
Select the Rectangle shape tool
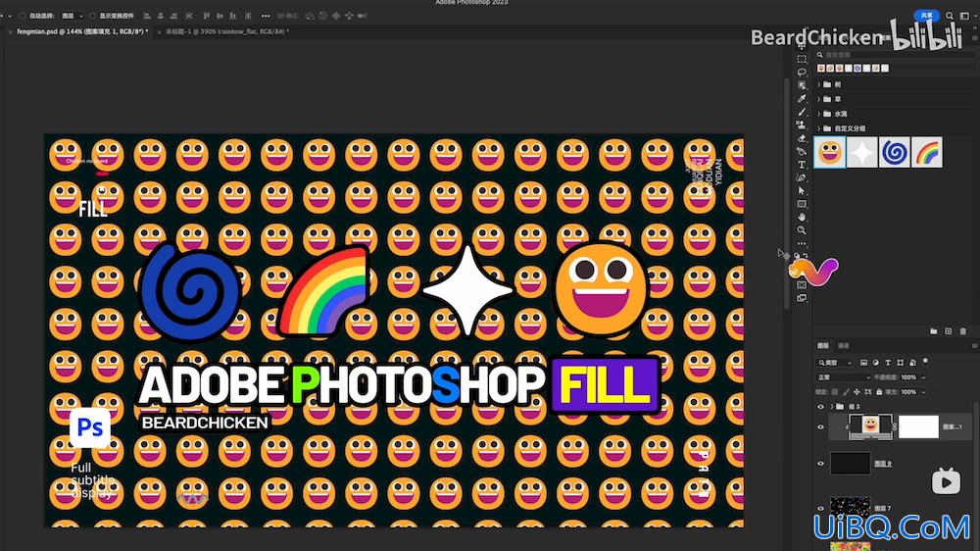(802, 204)
